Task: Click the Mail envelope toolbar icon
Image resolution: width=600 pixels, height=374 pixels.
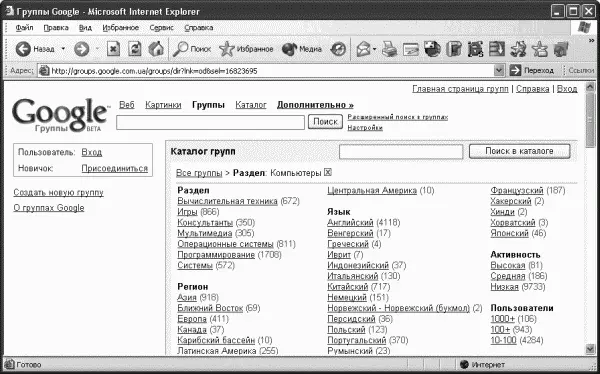Action: tap(363, 49)
